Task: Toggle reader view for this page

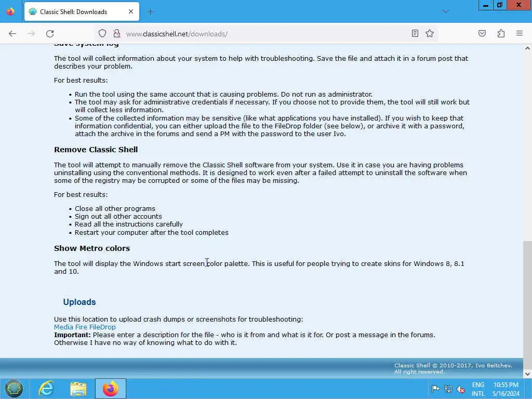Action: [x=415, y=33]
